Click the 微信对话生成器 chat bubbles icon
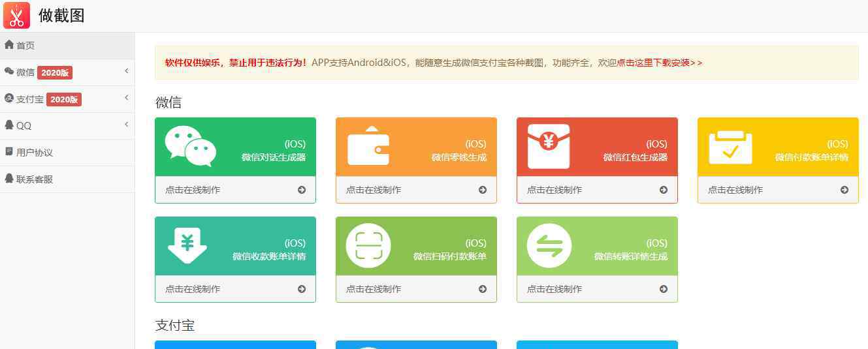This screenshot has width=868, height=349. click(190, 146)
